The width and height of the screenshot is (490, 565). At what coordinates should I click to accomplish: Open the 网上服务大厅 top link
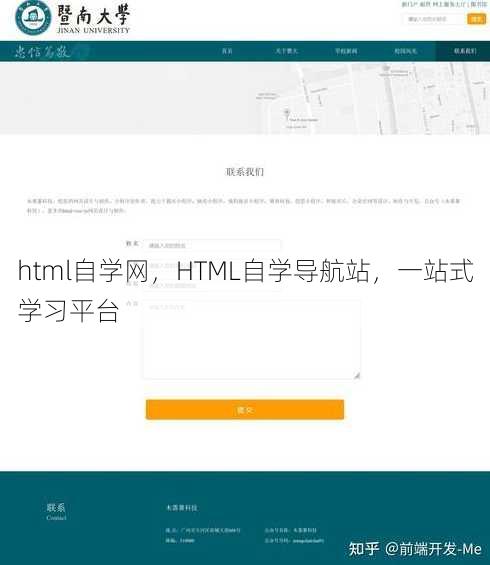tap(449, 5)
